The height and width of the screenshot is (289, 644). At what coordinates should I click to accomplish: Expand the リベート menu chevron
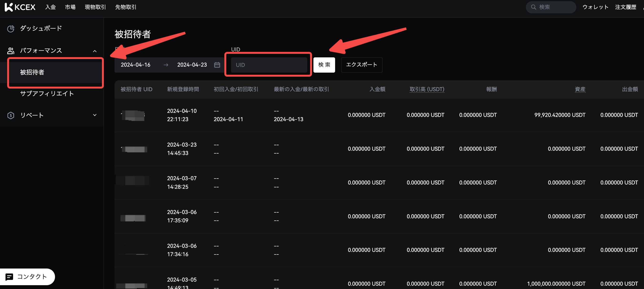95,115
